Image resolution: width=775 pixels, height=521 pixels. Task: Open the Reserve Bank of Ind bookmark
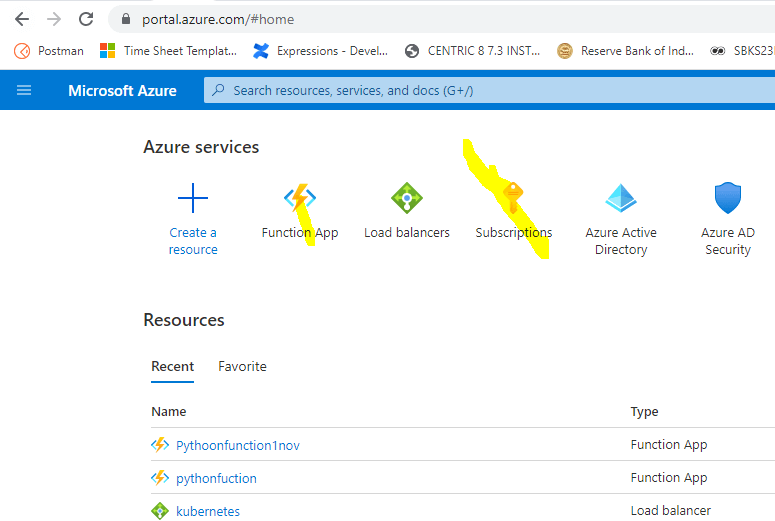point(625,51)
